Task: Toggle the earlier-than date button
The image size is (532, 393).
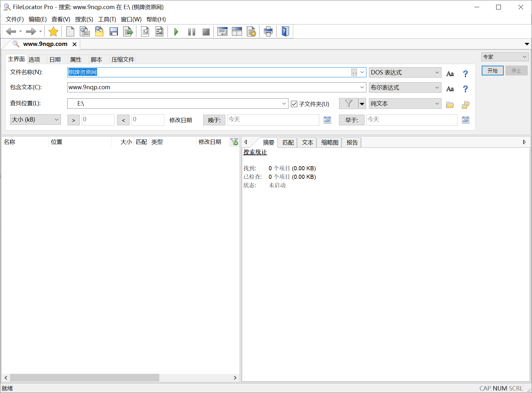Action: 352,120
